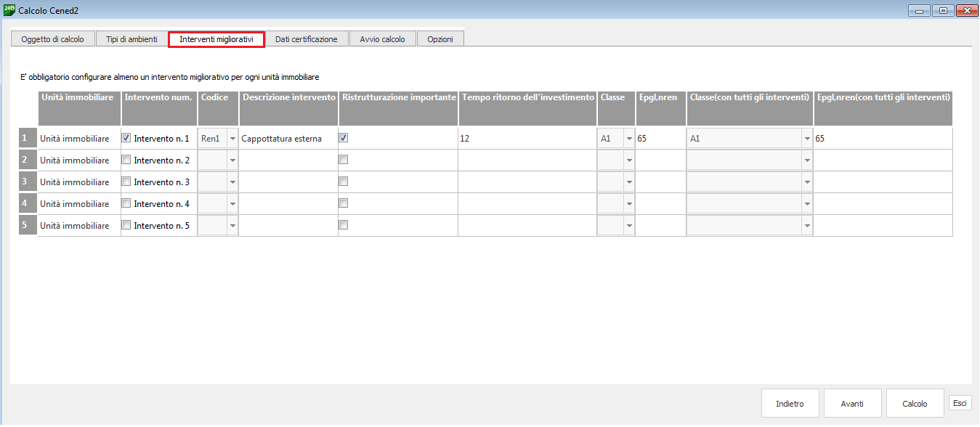Edit the Tempo ritorno dell'investimento field showing 12
This screenshot has height=427, width=980.
[527, 139]
